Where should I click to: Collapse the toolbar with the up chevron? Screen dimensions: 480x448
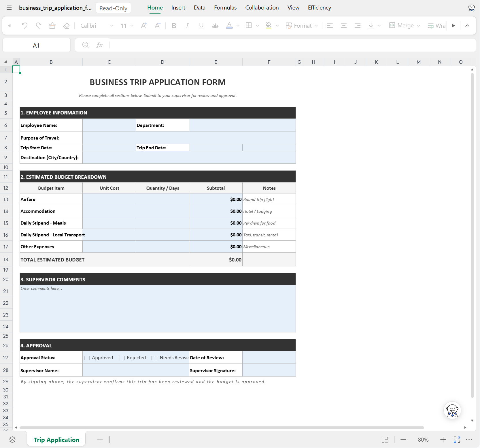467,26
